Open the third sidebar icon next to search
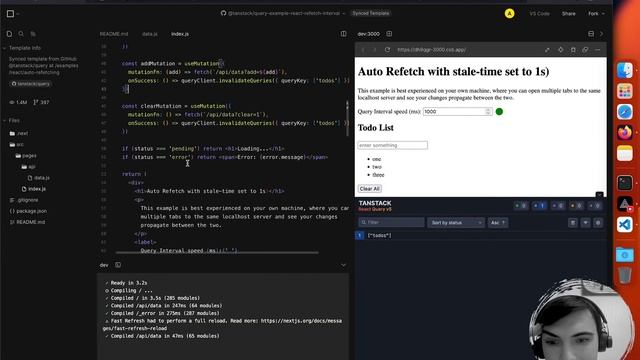 33,34
